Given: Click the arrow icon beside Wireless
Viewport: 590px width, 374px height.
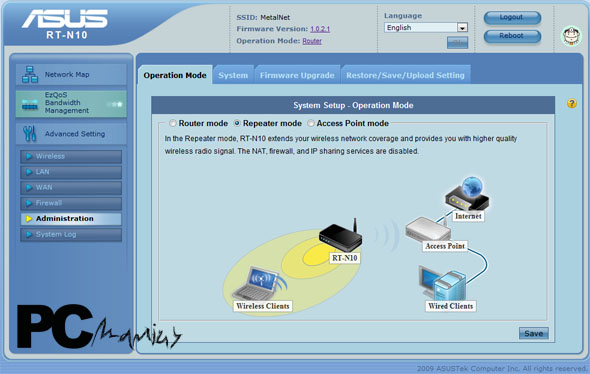Looking at the screenshot, I should 29,156.
